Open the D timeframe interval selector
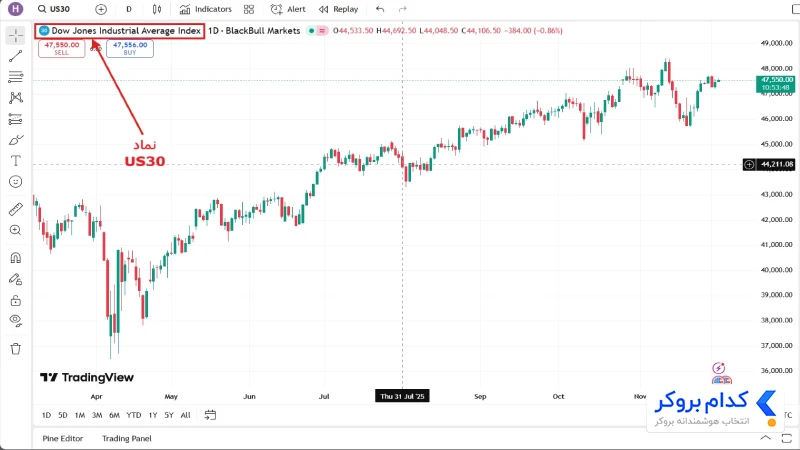This screenshot has height=450, width=800. point(129,9)
